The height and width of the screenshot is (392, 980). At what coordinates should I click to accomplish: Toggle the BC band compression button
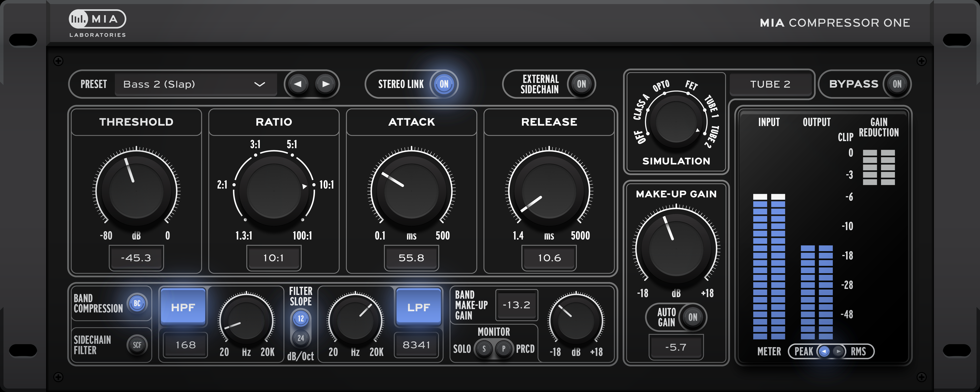(x=137, y=303)
